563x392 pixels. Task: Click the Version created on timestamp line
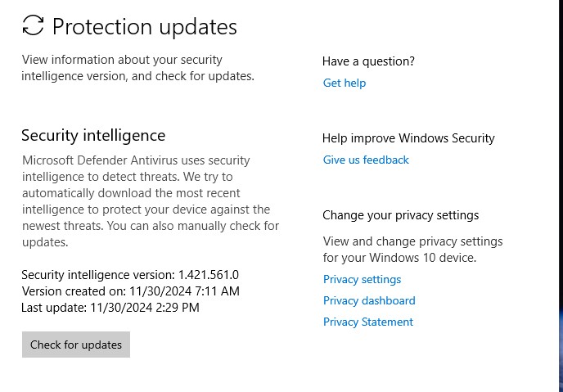[130, 291]
